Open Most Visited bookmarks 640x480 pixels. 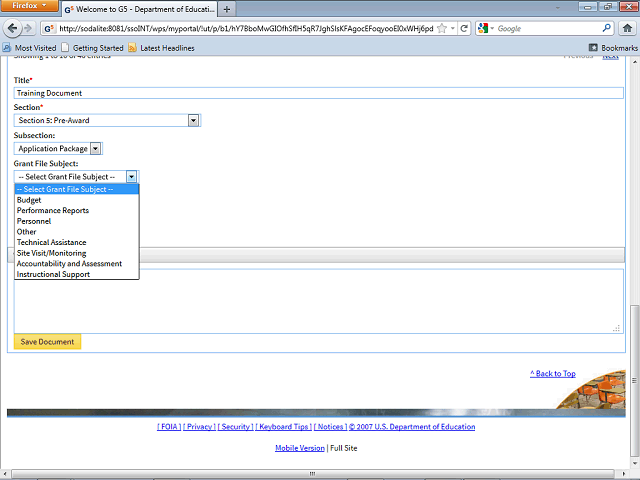[x=29, y=48]
